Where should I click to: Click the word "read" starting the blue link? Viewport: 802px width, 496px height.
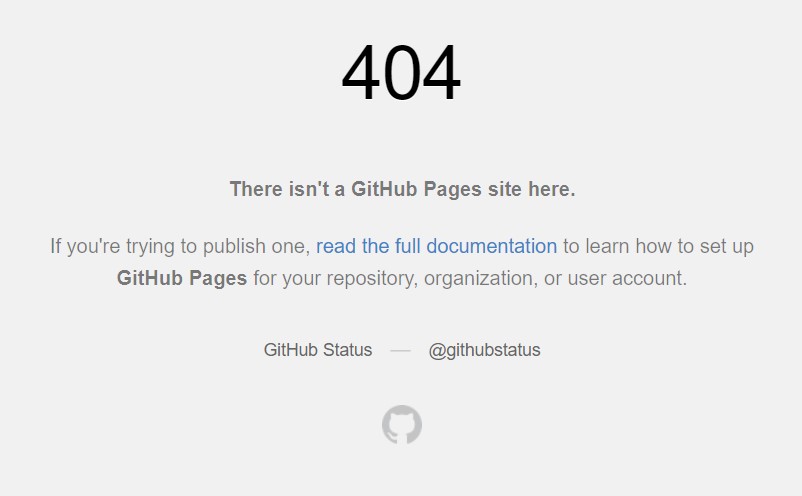coord(336,246)
